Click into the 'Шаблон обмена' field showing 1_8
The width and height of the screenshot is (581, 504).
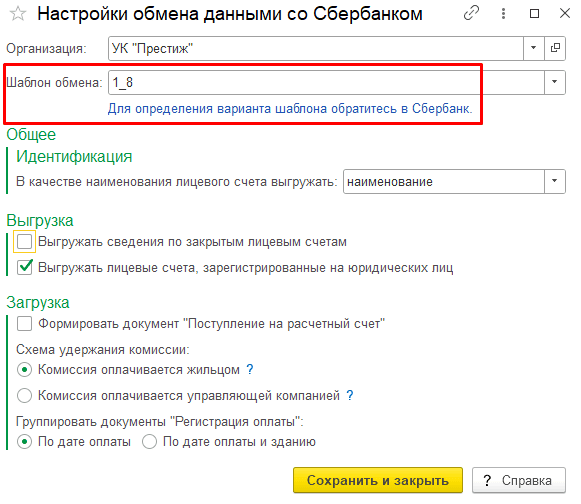326,82
